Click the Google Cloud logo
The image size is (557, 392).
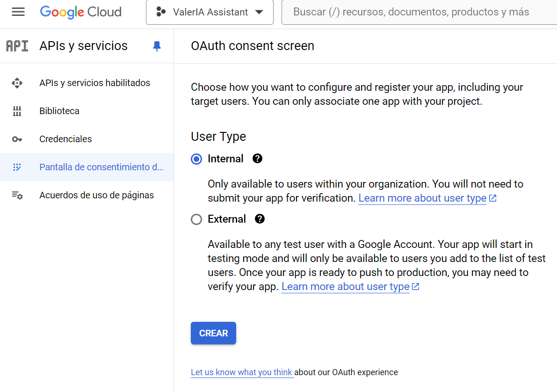[80, 12]
